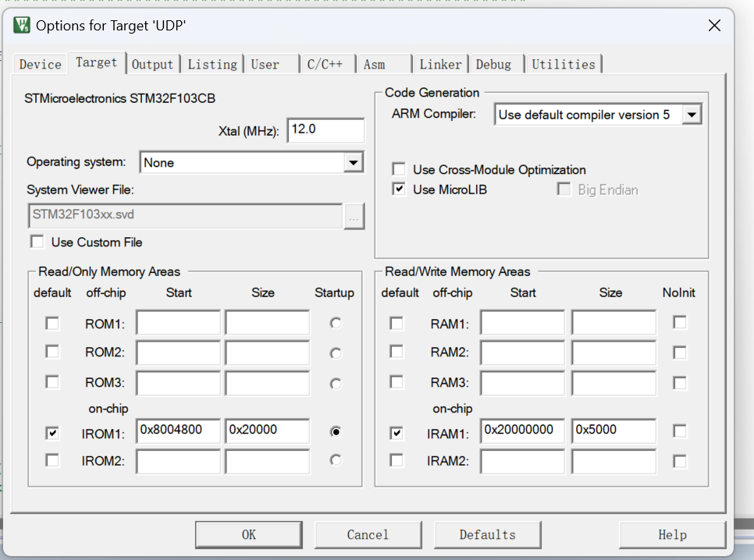Confirm settings with OK button

pos(249,534)
